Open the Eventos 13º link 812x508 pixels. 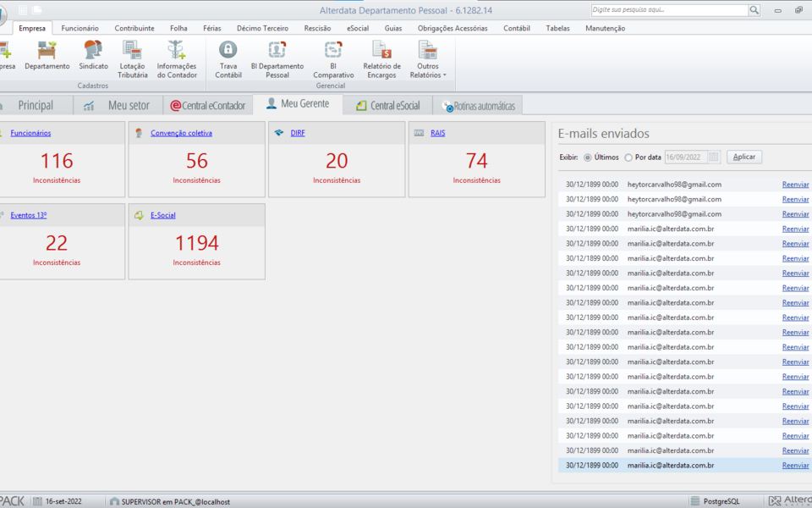tap(29, 215)
